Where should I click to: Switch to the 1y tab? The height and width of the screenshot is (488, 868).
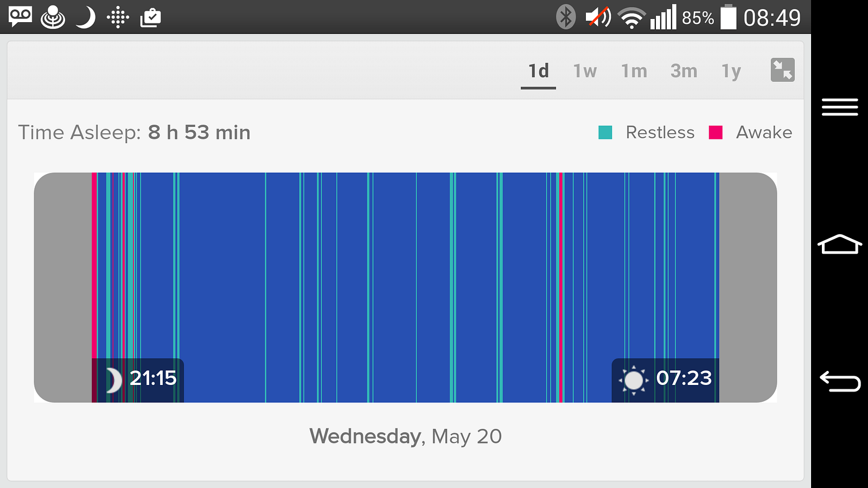point(731,72)
